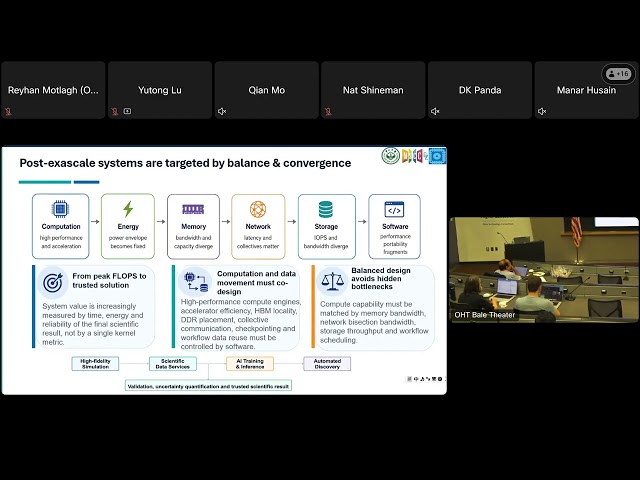Click 'performance portability fragments' text
This screenshot has width=640, height=480.
tap(395, 244)
